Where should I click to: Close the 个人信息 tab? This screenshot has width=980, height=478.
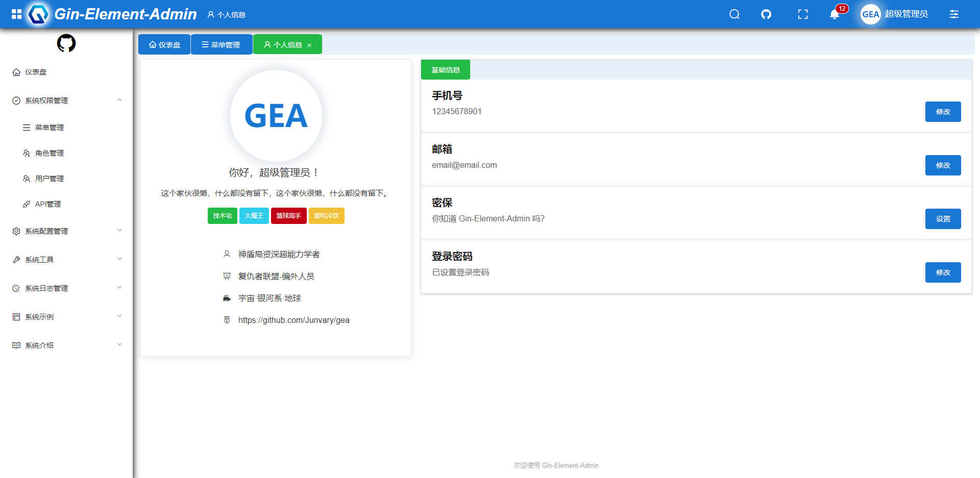(x=310, y=44)
